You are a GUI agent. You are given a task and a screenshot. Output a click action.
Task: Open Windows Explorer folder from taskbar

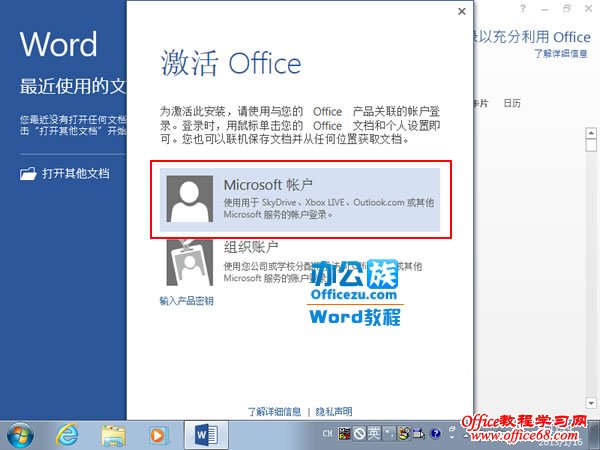point(113,436)
